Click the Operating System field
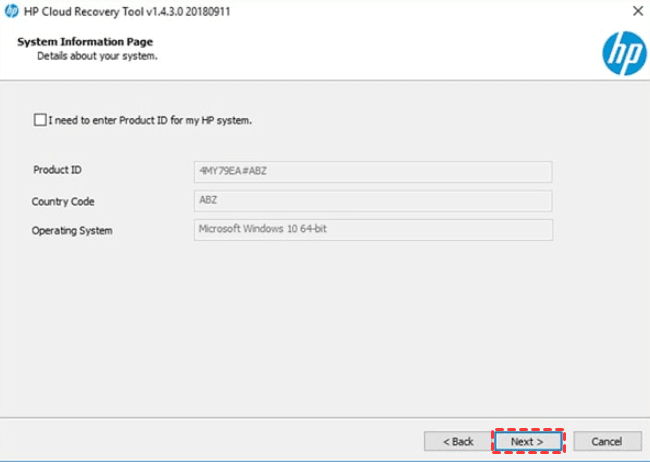The image size is (650, 462). point(373,230)
